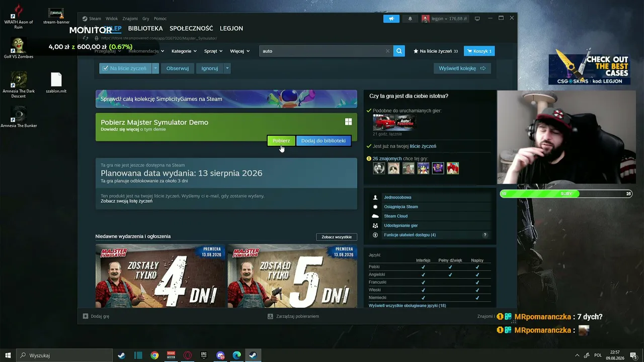Click the Obserwuj follow button

click(x=178, y=68)
